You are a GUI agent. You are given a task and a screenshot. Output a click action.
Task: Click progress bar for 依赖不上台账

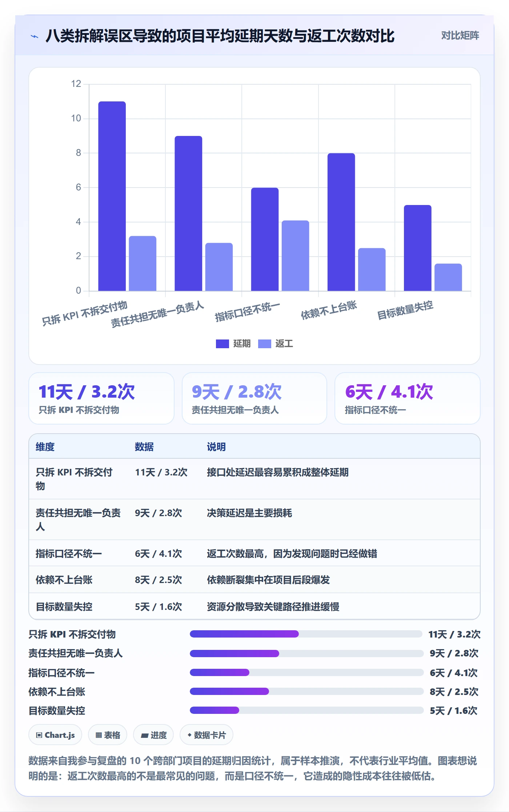click(x=307, y=691)
